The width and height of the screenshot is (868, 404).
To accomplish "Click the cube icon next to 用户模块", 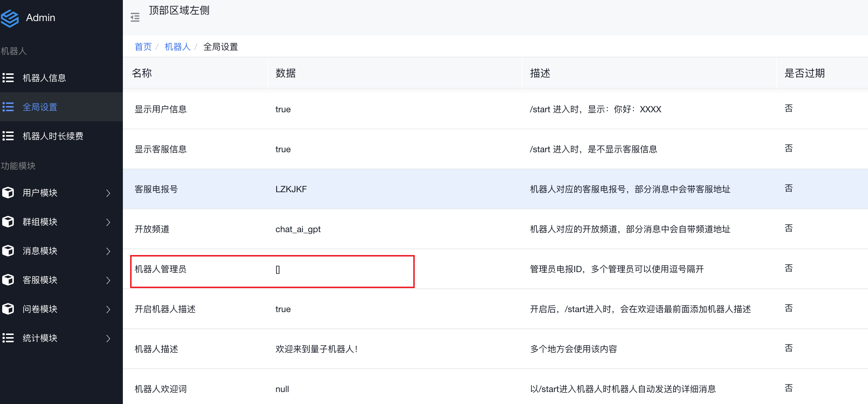I will tap(8, 193).
